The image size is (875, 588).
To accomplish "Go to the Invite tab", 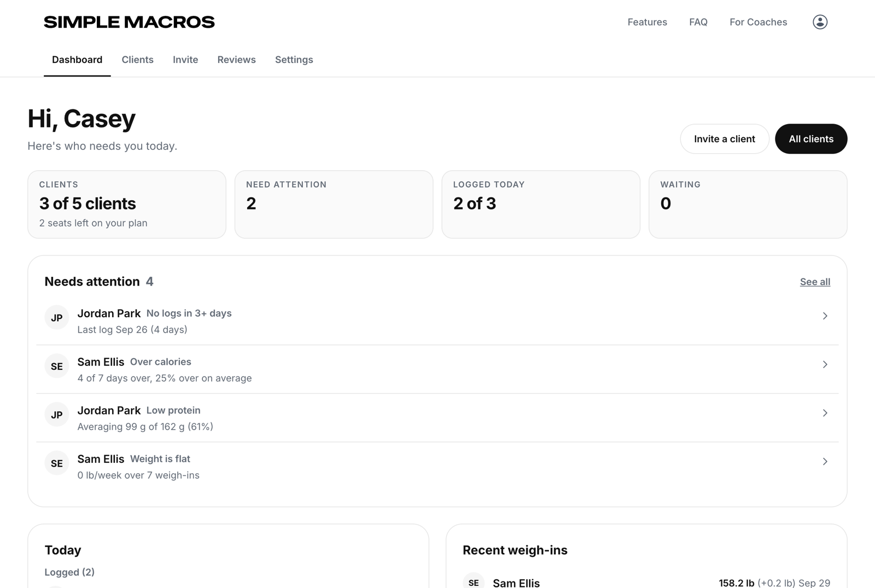I will (x=185, y=60).
